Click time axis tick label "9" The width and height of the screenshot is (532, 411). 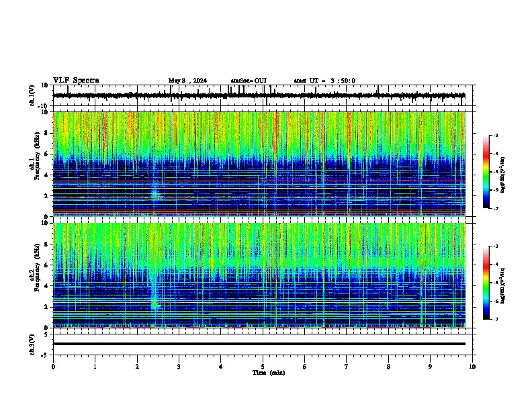point(430,367)
